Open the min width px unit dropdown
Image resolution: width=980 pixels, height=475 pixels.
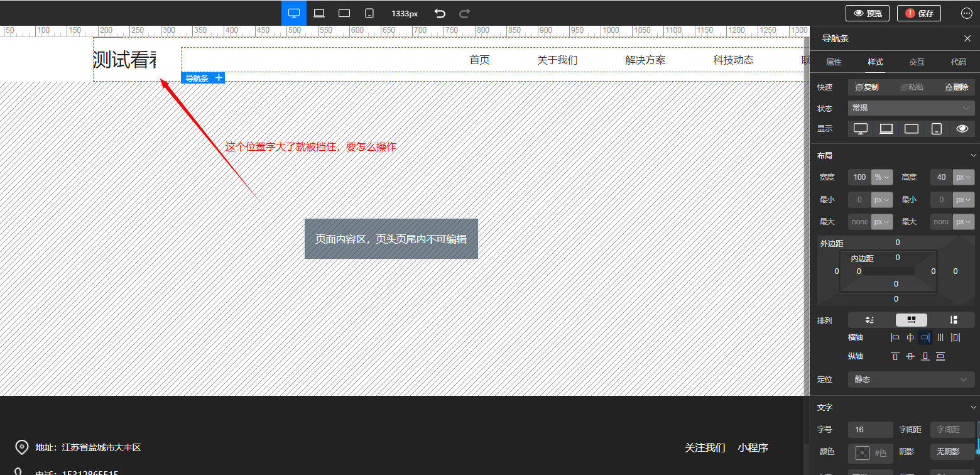point(882,200)
